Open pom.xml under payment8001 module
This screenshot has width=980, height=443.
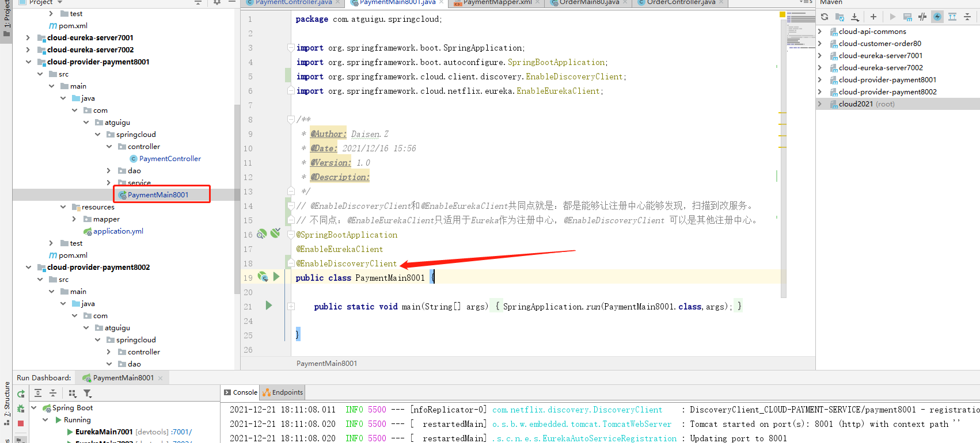coord(73,255)
